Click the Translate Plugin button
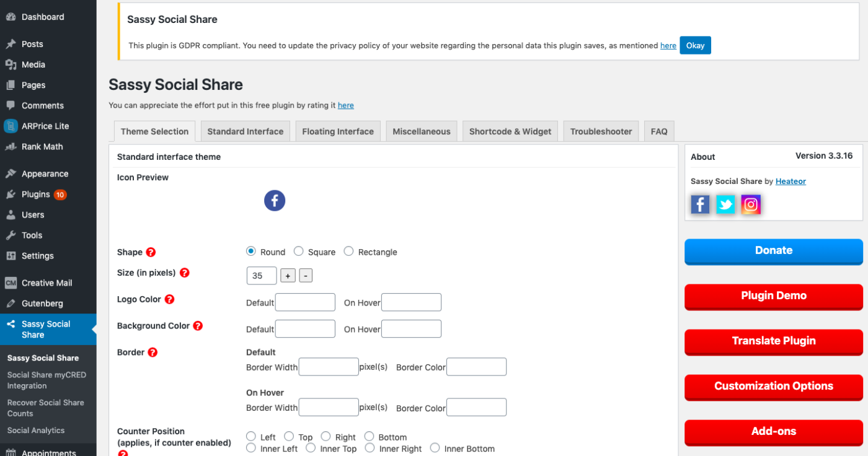The image size is (868, 456). pos(774,341)
